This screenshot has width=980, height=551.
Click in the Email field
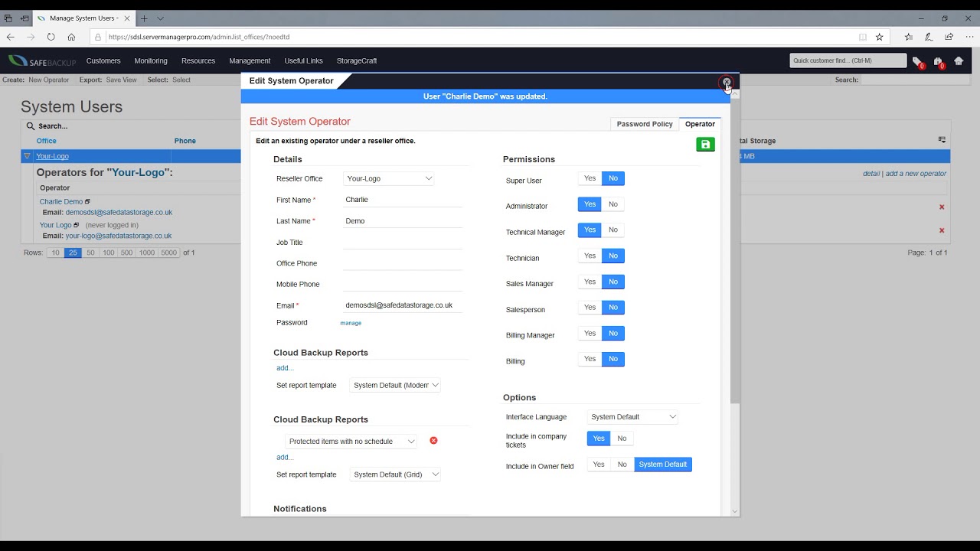coord(403,305)
